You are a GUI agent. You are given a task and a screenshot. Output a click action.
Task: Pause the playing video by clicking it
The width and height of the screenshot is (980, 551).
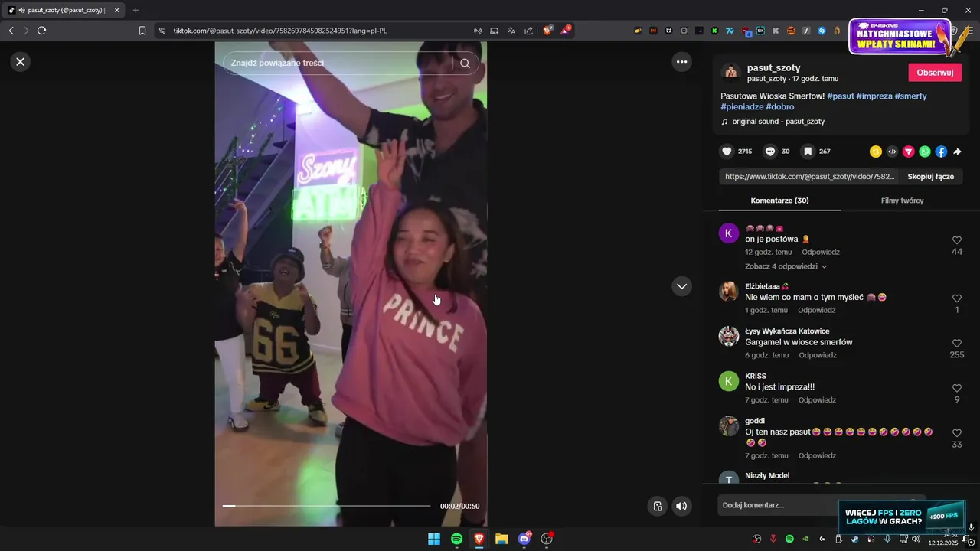(351, 283)
